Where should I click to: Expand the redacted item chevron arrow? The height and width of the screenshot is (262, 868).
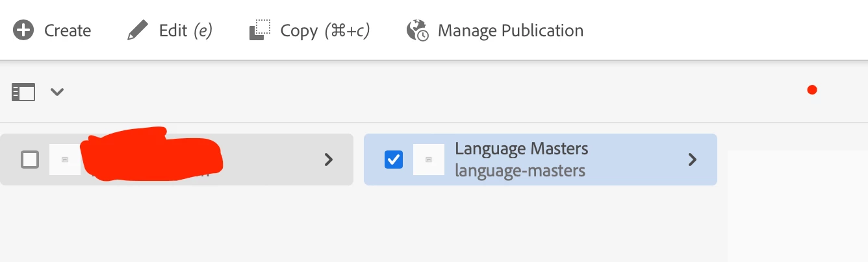click(329, 160)
